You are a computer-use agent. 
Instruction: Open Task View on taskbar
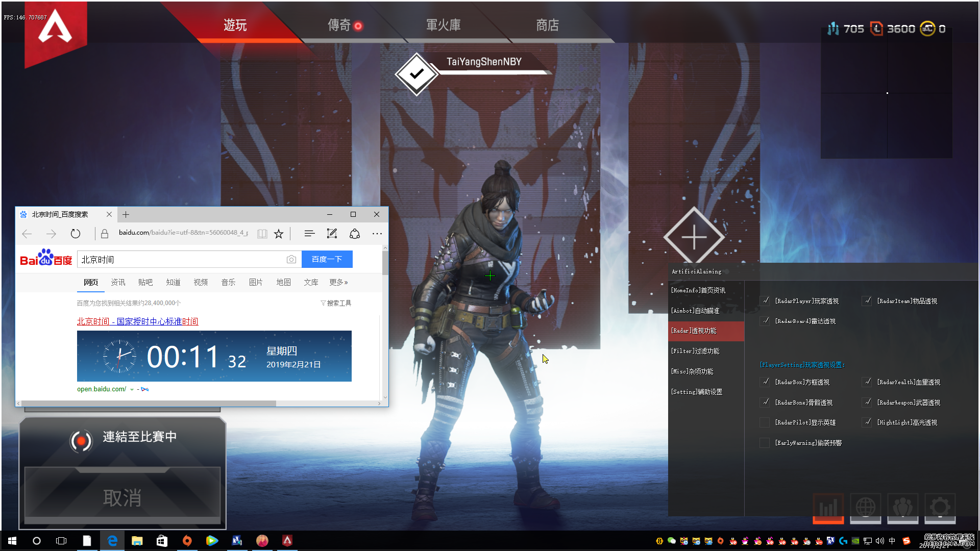pos(61,541)
